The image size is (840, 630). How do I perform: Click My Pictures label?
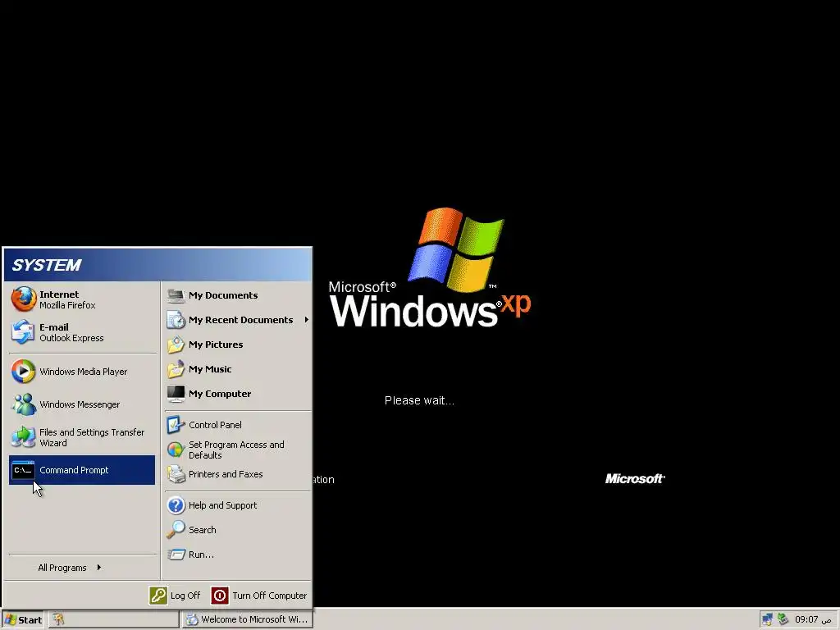pyautogui.click(x=216, y=345)
